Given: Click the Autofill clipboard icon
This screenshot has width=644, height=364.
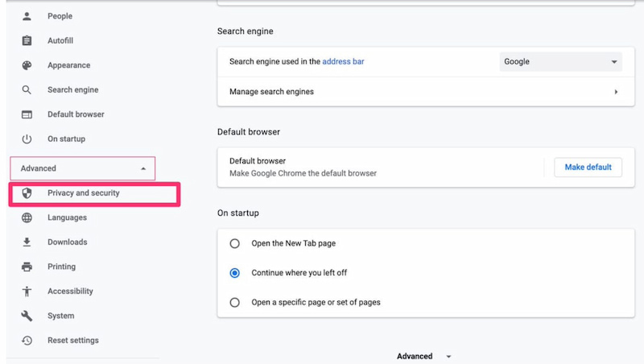Looking at the screenshot, I should (27, 41).
